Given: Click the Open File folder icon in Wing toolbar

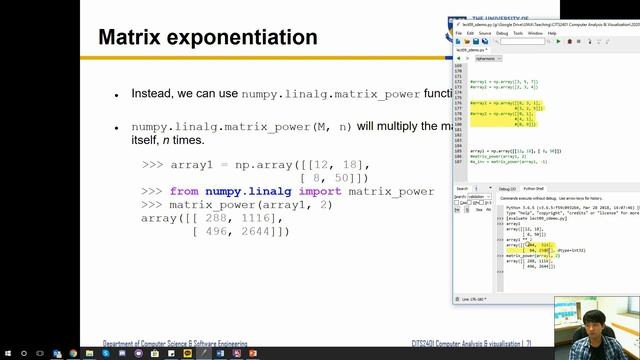Looking at the screenshot, I should (x=467, y=41).
